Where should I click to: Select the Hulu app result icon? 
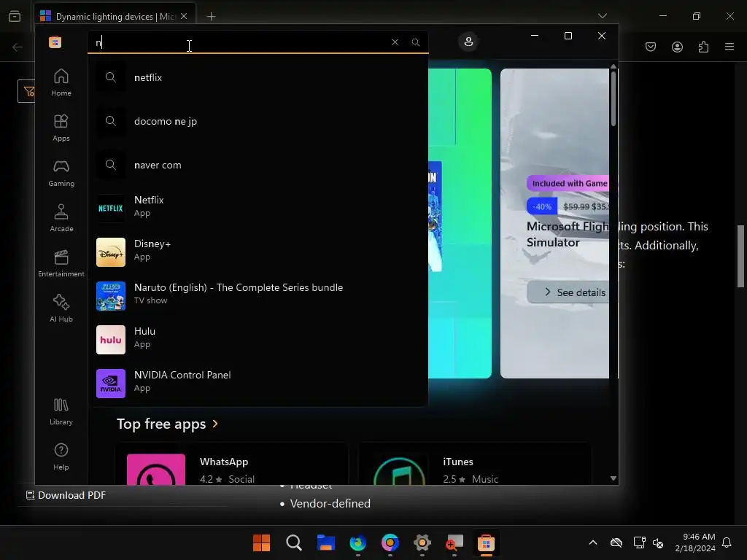click(111, 340)
